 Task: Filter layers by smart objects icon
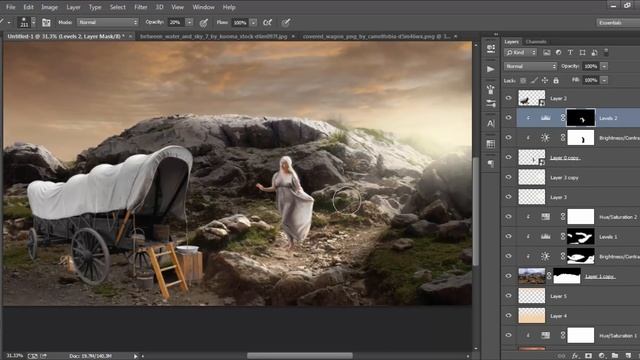point(594,52)
